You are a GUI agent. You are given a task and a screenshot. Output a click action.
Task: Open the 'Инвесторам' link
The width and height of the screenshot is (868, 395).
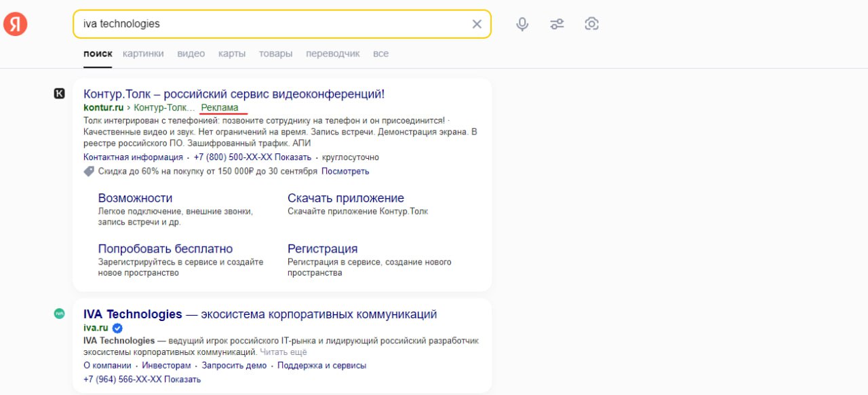coord(166,365)
